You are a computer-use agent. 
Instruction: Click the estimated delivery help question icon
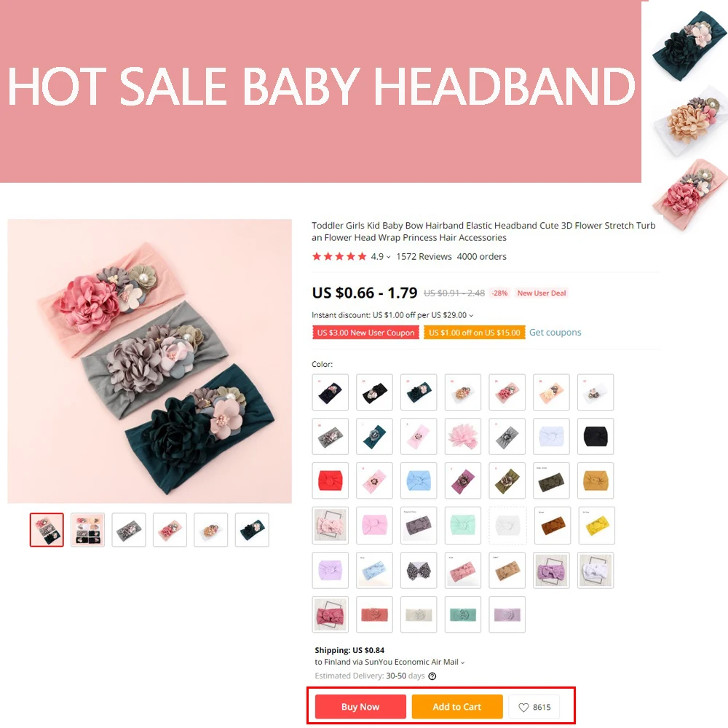[432, 676]
